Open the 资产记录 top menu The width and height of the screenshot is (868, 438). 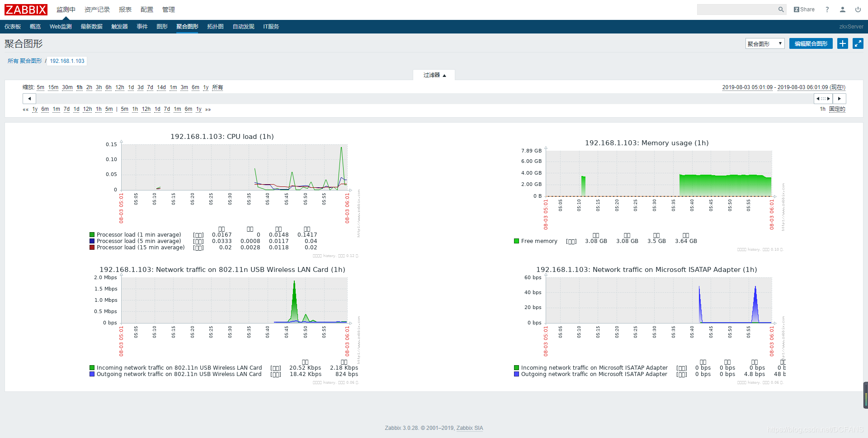97,10
